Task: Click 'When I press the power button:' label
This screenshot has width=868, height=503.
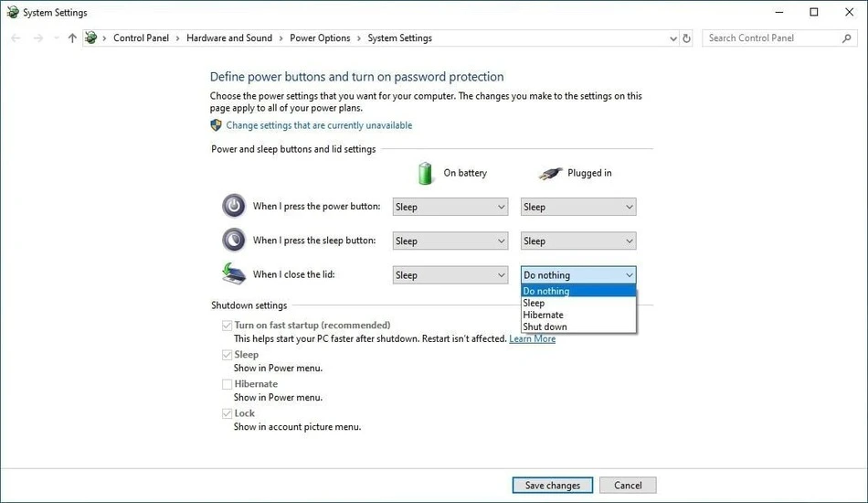Action: 317,206
